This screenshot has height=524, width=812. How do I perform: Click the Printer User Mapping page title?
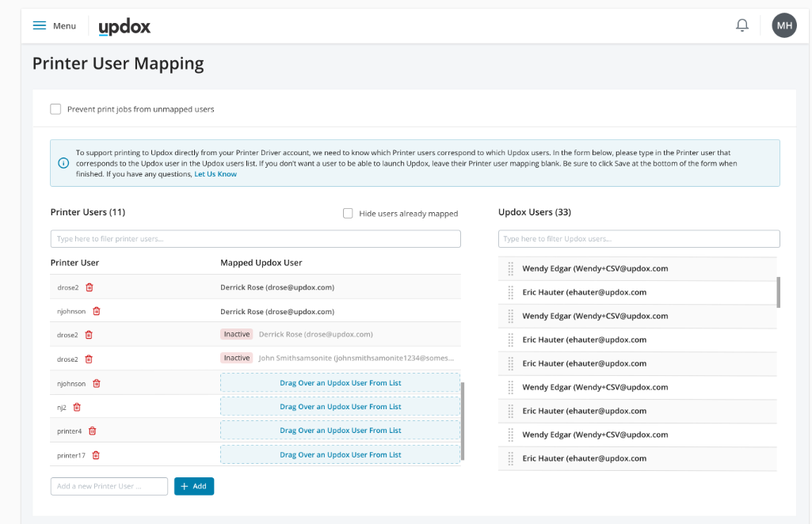click(x=118, y=63)
